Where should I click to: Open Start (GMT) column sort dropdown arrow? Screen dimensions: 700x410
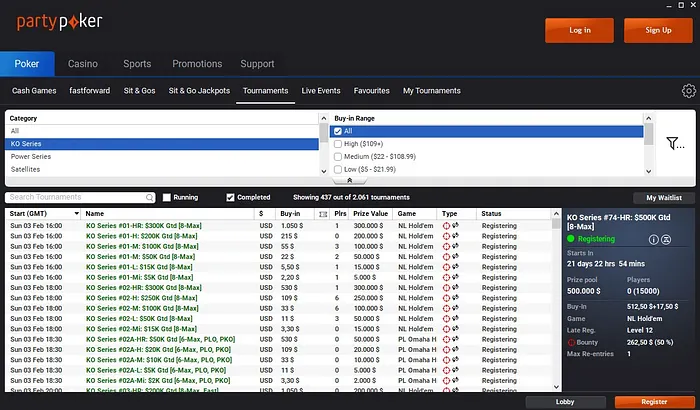coord(77,214)
